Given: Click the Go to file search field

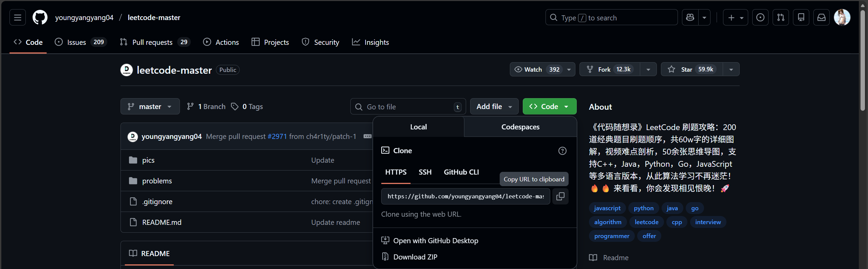Looking at the screenshot, I should [x=408, y=107].
